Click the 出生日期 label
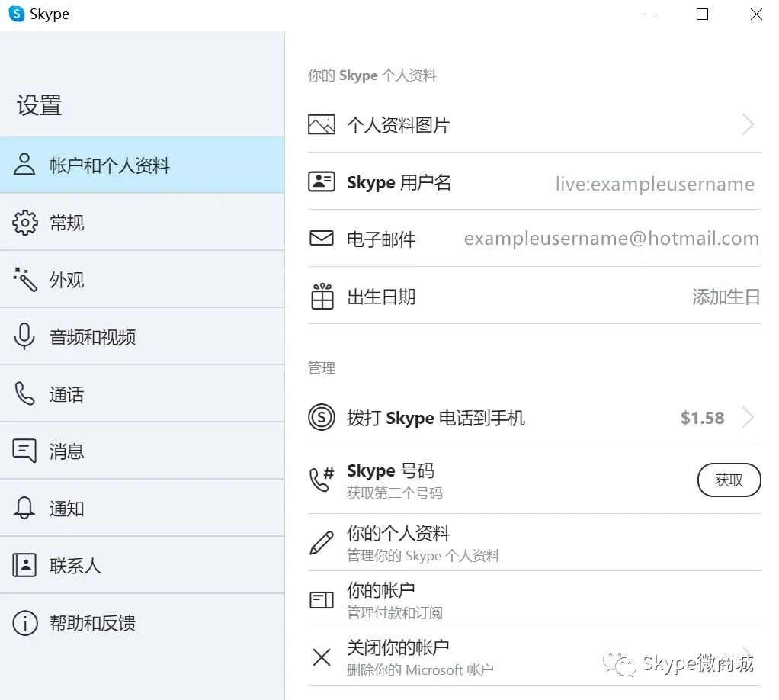 (x=381, y=297)
